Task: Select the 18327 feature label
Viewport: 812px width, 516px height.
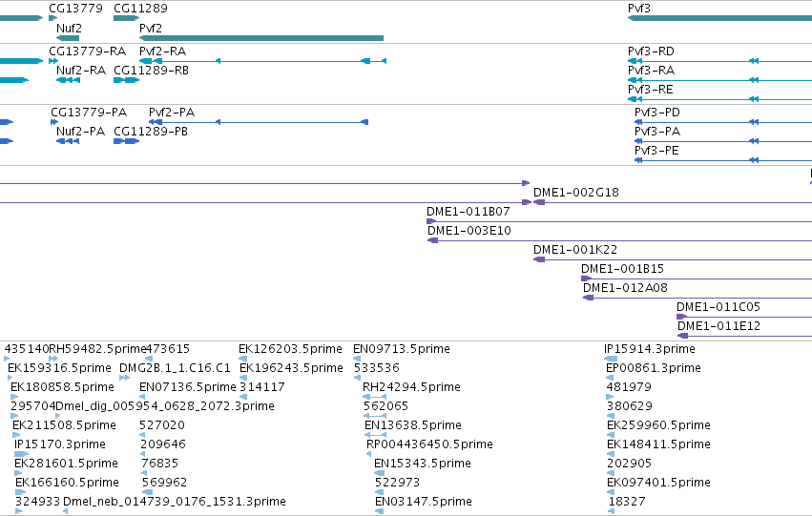Action: 627,503
